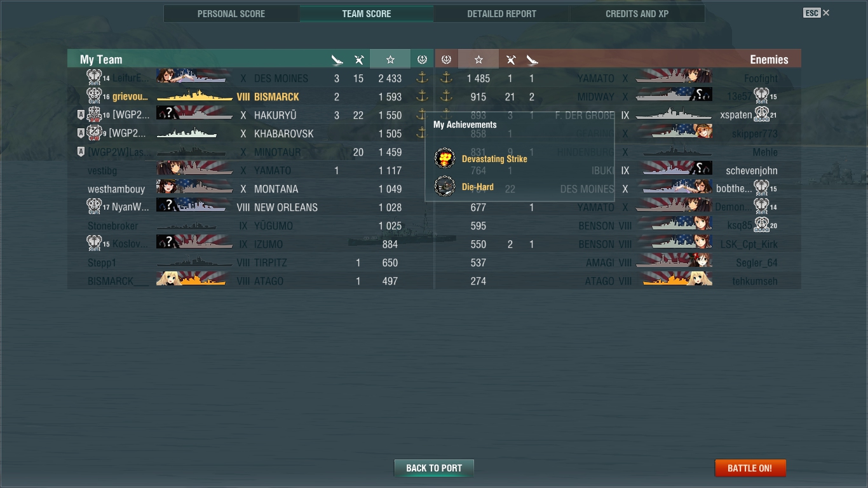
Task: Open the Detailed Report tab
Action: (x=501, y=13)
